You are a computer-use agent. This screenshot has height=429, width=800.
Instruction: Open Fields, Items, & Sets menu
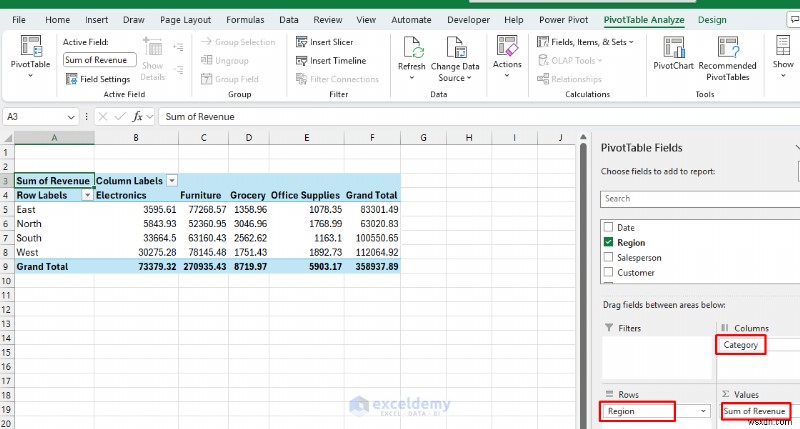point(585,42)
